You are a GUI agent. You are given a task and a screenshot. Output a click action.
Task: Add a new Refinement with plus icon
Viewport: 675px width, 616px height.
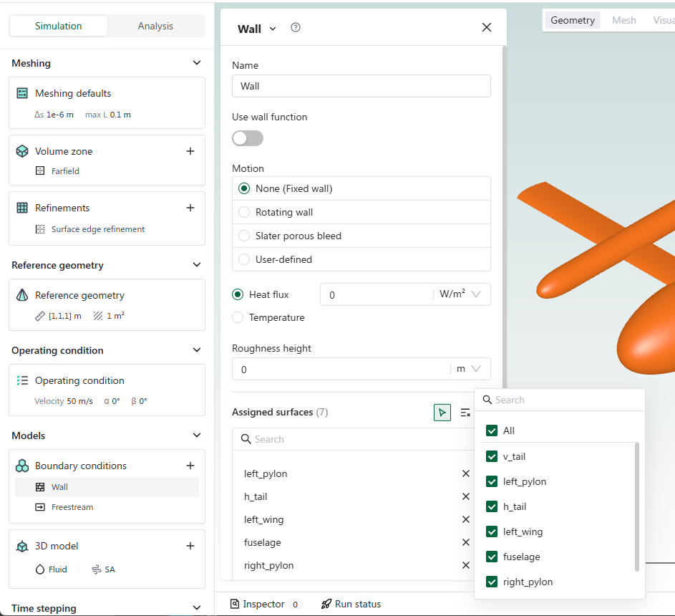pyautogui.click(x=190, y=208)
